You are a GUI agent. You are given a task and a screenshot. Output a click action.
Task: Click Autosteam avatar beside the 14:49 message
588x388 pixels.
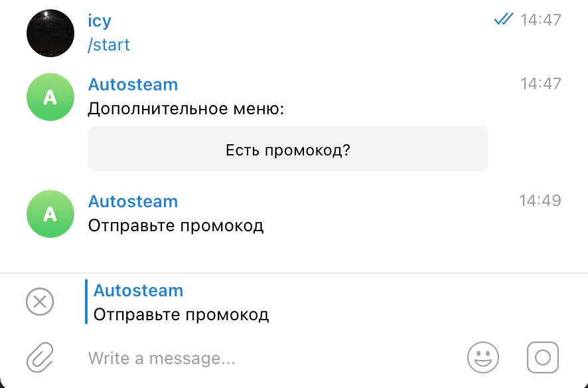point(50,214)
